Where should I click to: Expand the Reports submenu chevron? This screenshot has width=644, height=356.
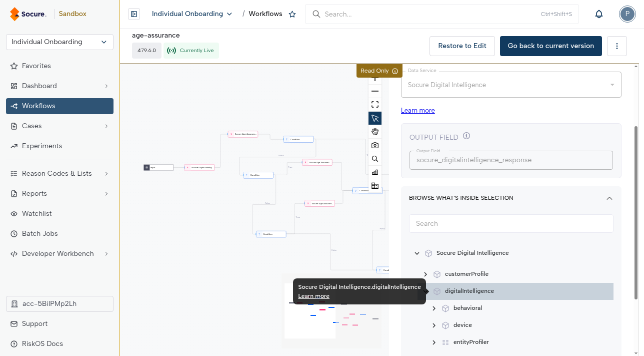106,194
